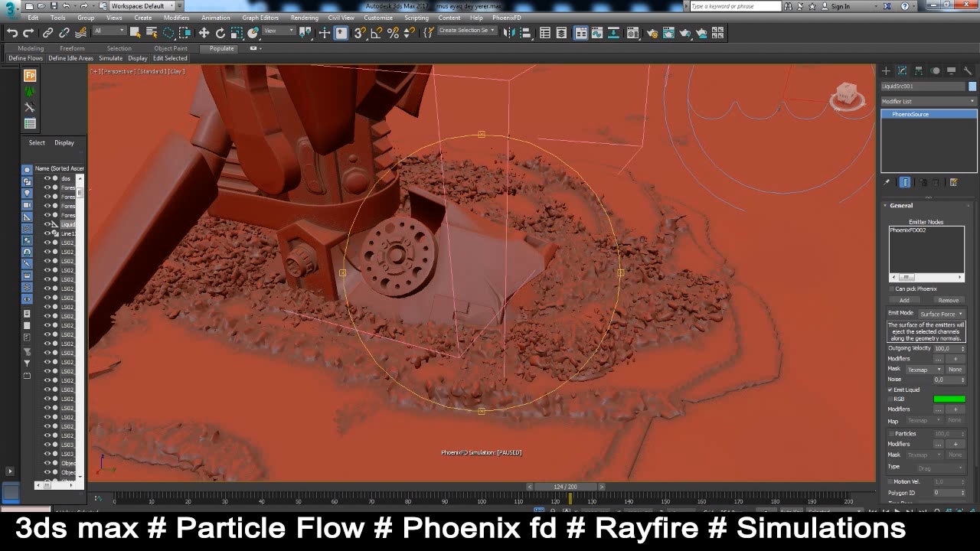980x551 pixels.
Task: Toggle eye icon for Line1 row
Action: pyautogui.click(x=47, y=233)
